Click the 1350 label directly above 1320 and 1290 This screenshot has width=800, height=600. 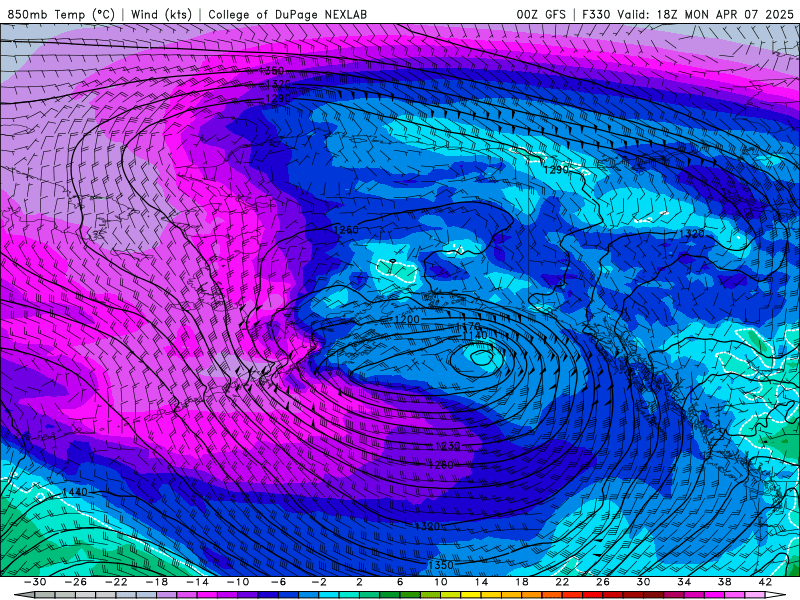point(271,71)
